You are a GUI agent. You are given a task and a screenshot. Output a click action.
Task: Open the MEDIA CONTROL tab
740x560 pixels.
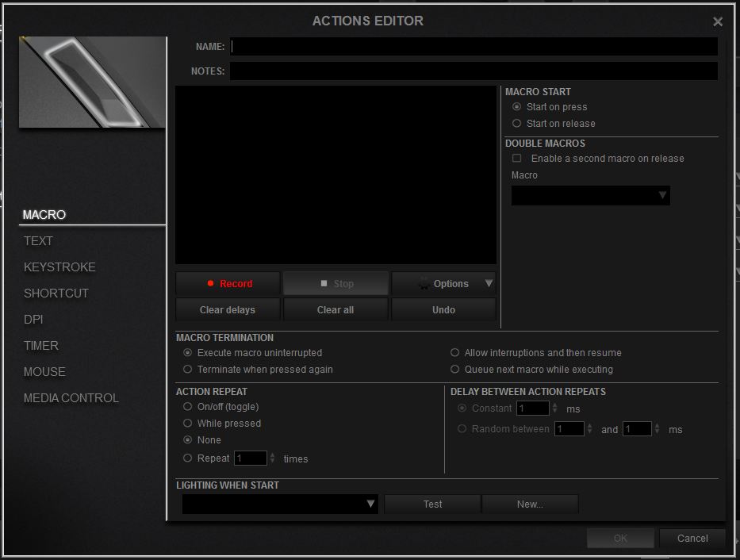pyautogui.click(x=71, y=398)
